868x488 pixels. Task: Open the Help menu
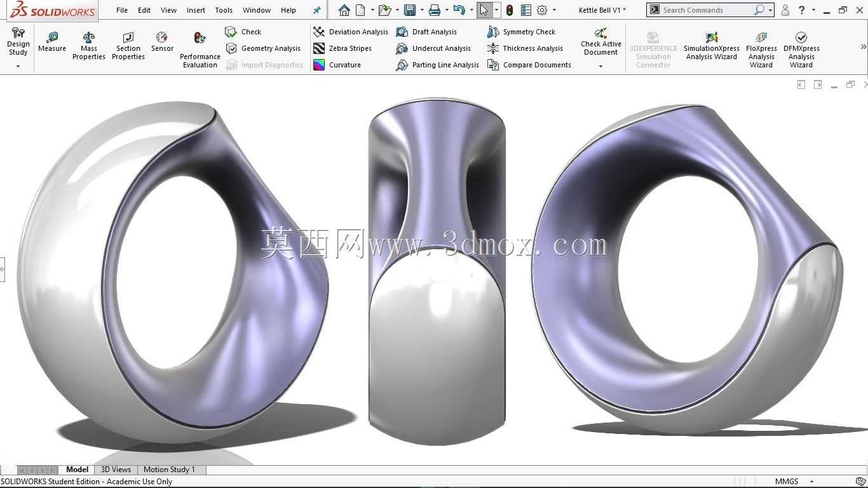pos(288,10)
